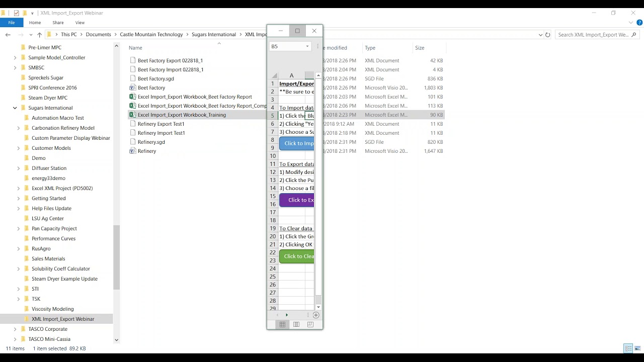Open the View ribbon tab
Image resolution: width=644 pixels, height=362 pixels.
(x=79, y=23)
